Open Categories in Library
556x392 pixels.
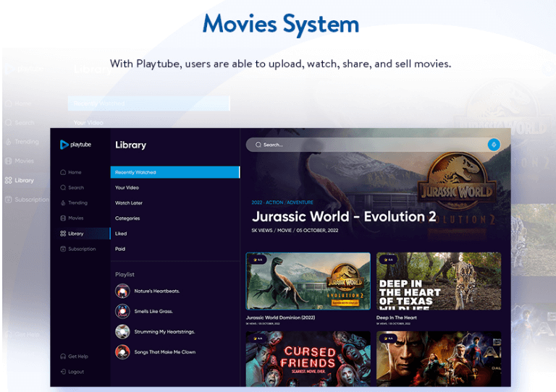(x=127, y=218)
